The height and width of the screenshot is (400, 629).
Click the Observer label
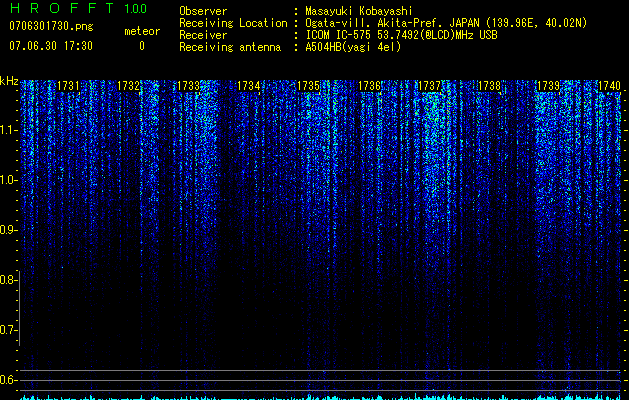203,11
